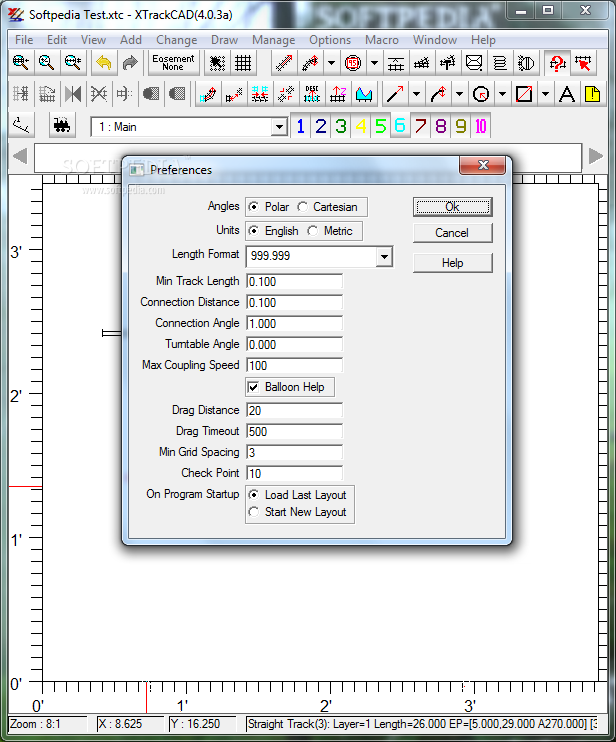Click the Describe question-mark tool

coord(557,62)
